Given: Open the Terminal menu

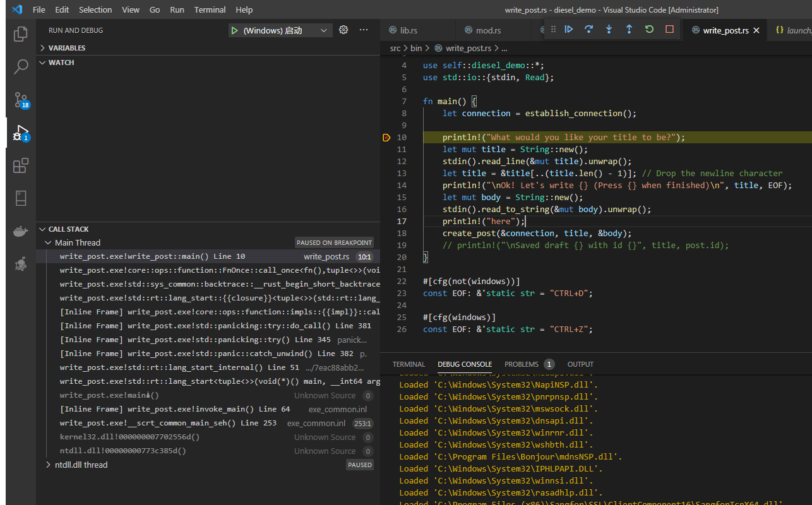Looking at the screenshot, I should [x=210, y=9].
